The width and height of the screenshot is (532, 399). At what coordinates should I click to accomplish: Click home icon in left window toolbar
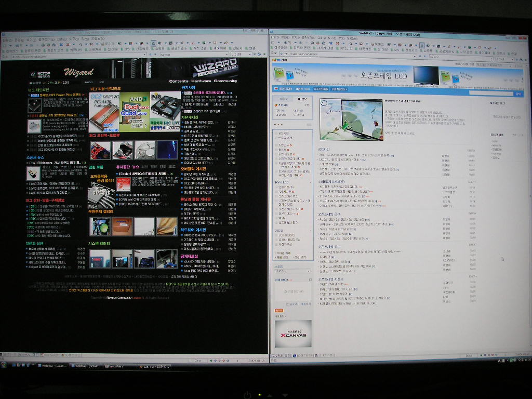click(54, 45)
